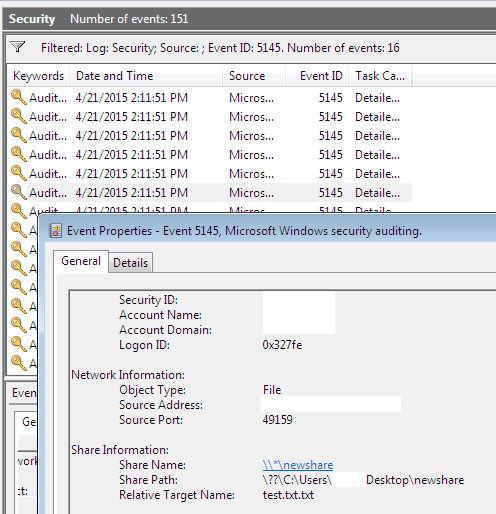Click the Security pane header title
Viewport: 496px width, 514px height.
click(x=32, y=19)
